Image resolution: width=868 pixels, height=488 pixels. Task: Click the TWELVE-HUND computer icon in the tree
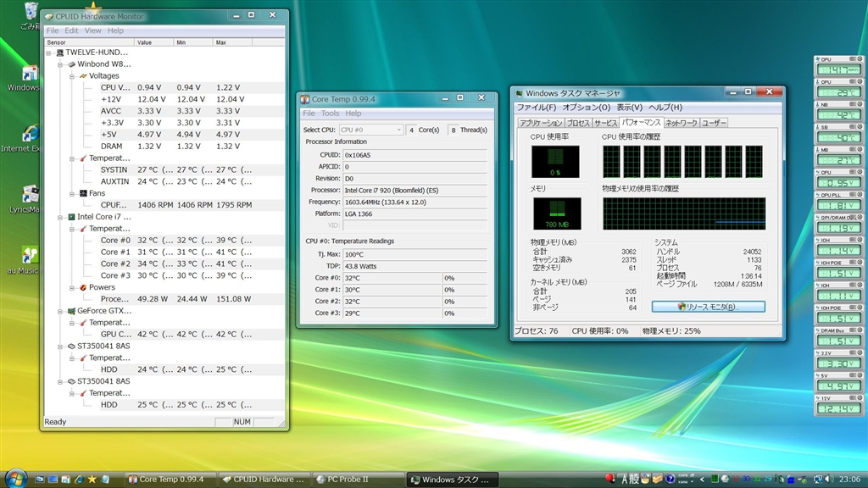60,52
